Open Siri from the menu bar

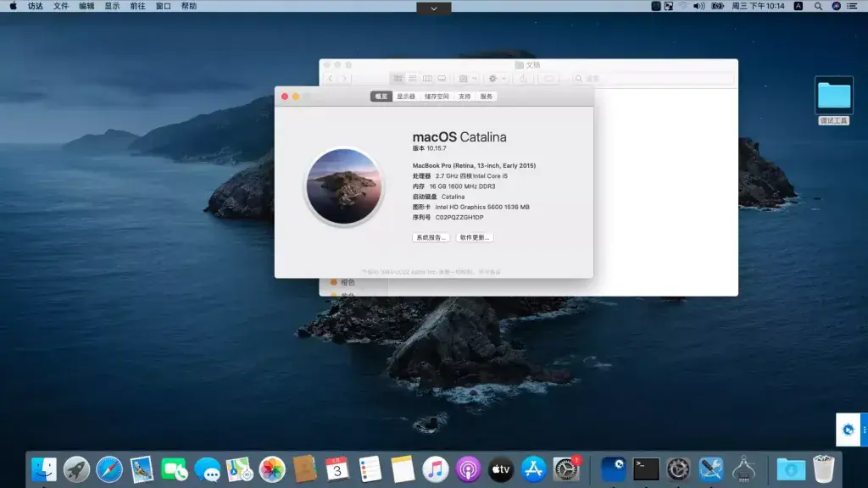pyautogui.click(x=836, y=6)
